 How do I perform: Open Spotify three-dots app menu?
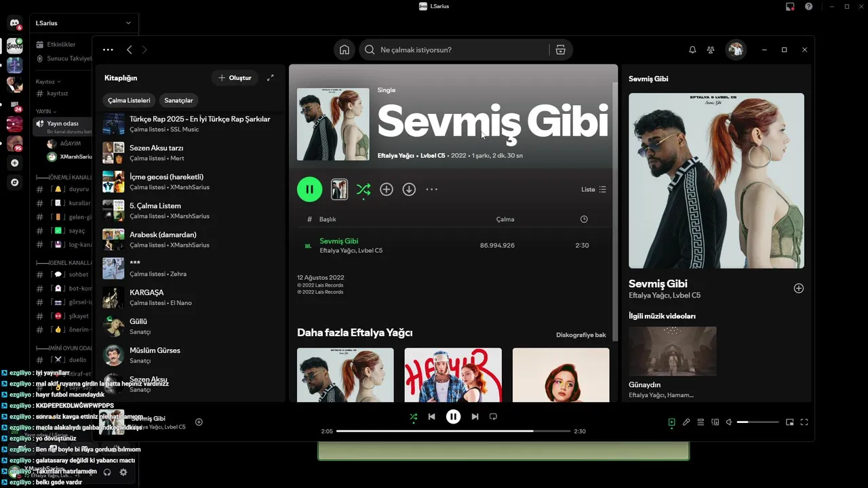coord(108,49)
